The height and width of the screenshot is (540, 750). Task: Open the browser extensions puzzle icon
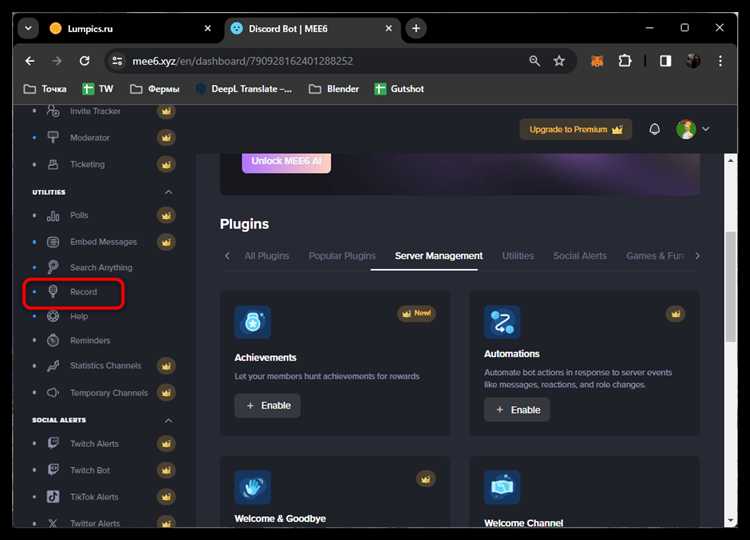[x=625, y=61]
